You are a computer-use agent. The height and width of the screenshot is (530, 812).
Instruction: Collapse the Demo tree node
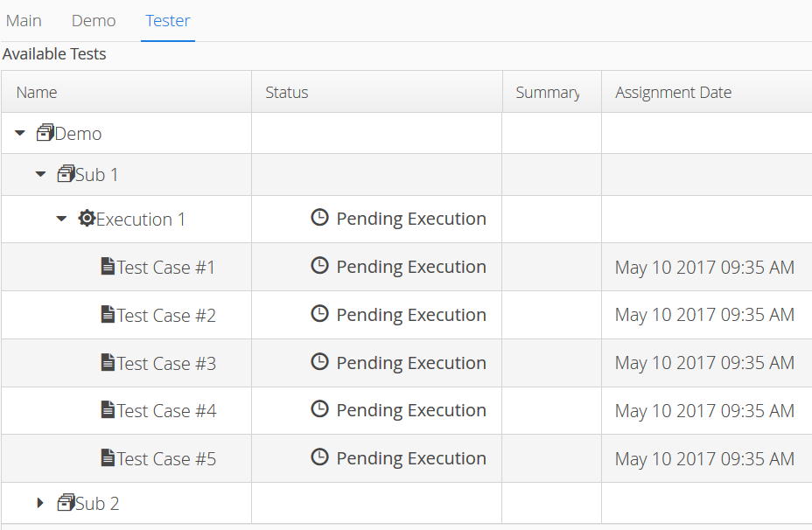[19, 133]
